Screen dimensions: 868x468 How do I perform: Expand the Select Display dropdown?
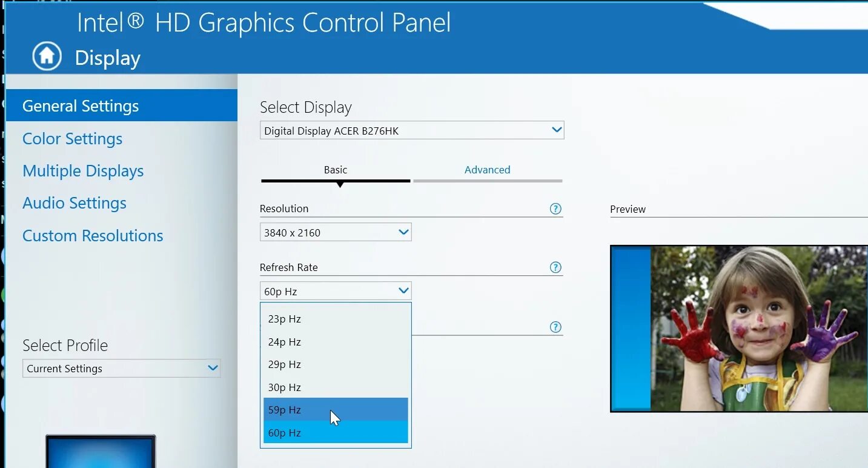412,130
